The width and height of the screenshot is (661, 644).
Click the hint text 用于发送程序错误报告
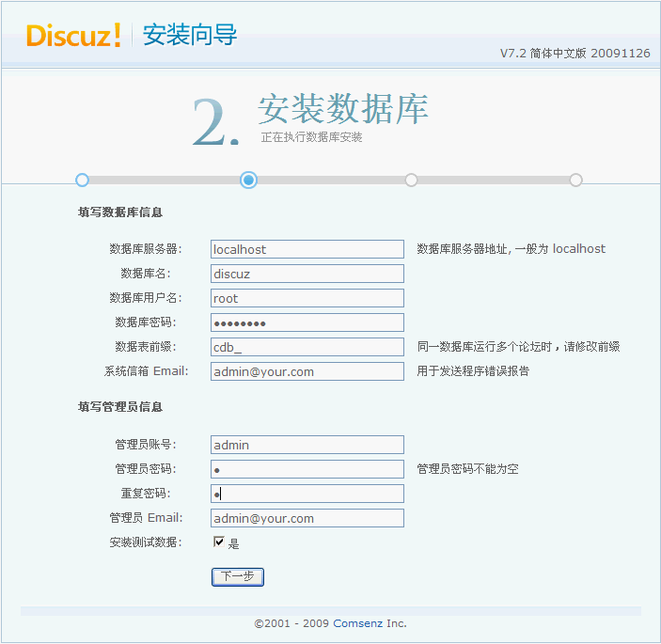click(473, 371)
